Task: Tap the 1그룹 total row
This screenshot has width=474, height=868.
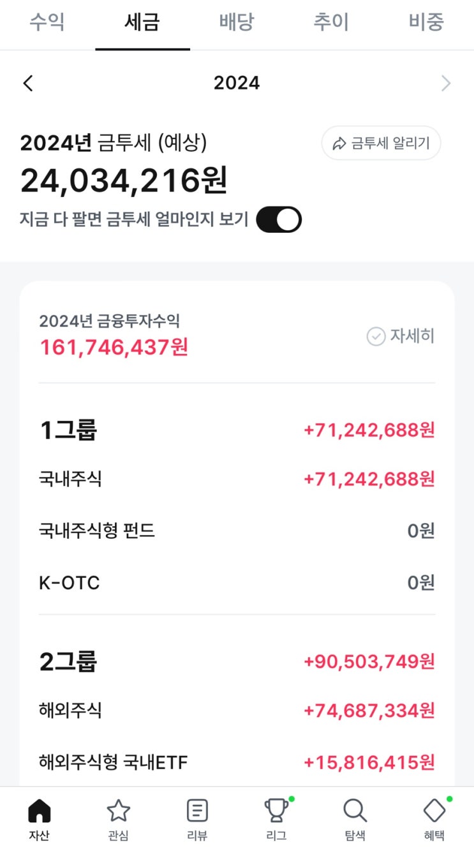Action: point(237,430)
